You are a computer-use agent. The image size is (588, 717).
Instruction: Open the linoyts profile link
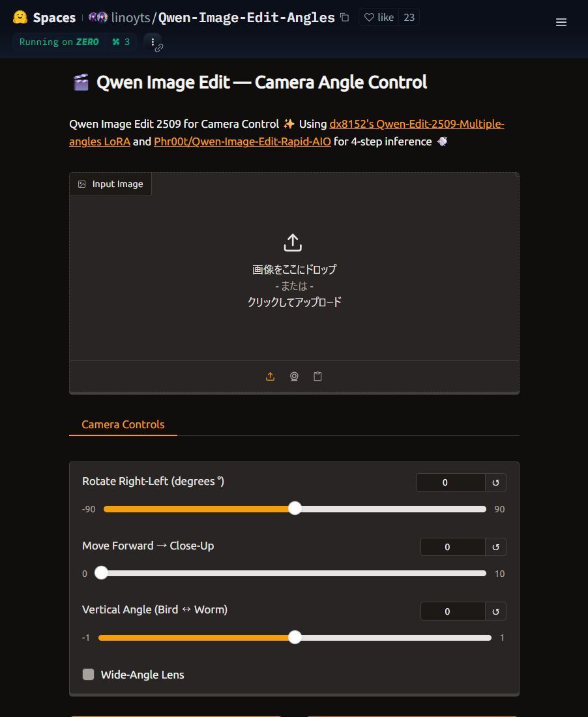[131, 18]
